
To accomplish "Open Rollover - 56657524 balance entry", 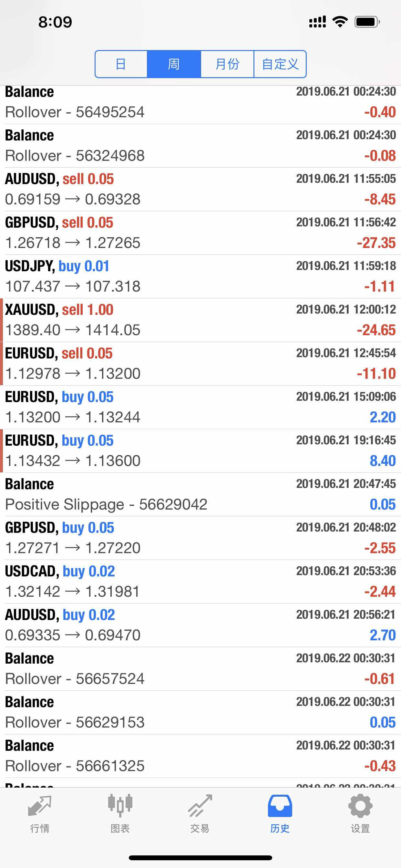I will (200, 668).
